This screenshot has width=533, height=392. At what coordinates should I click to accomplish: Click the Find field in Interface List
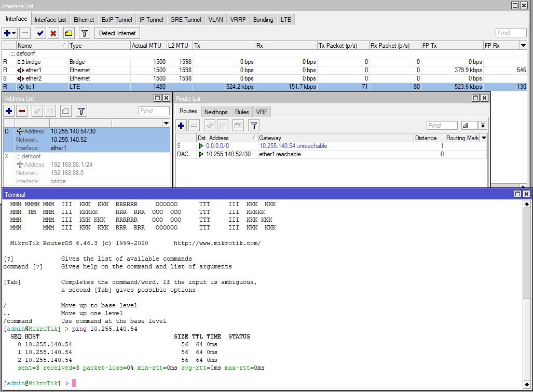point(511,33)
